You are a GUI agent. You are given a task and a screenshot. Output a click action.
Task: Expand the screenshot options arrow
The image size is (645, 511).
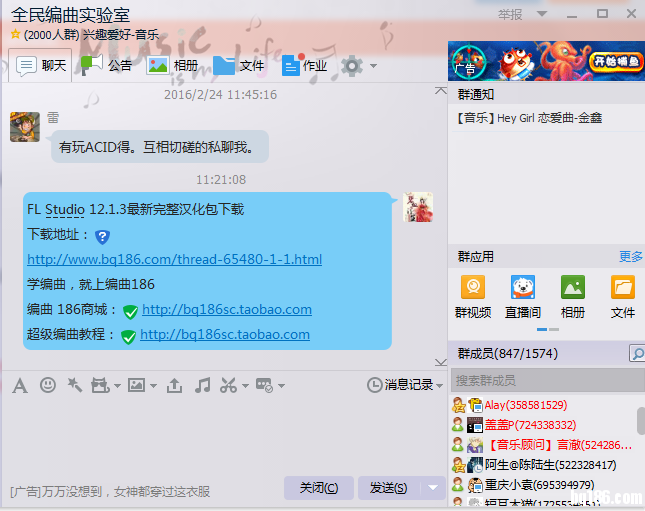point(246,386)
